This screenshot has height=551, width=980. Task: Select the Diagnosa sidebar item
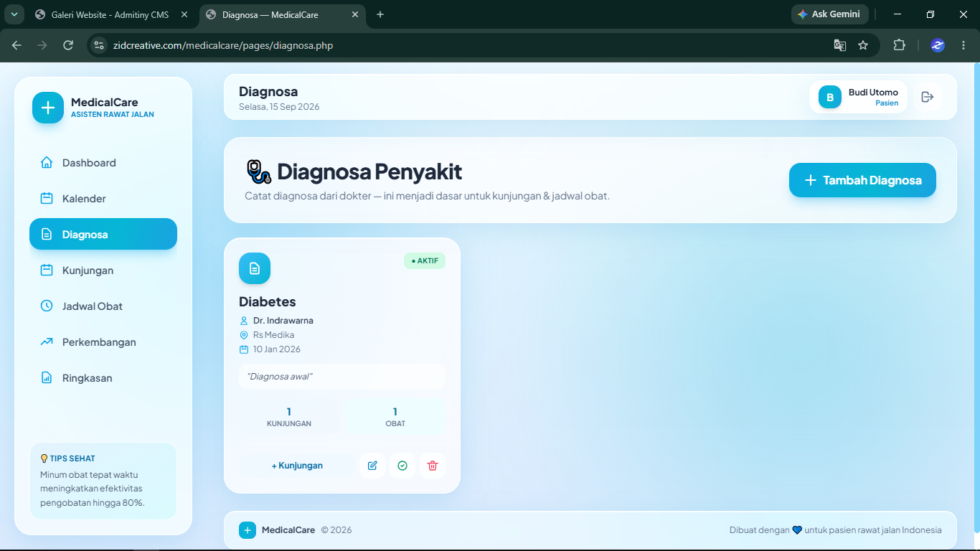103,234
